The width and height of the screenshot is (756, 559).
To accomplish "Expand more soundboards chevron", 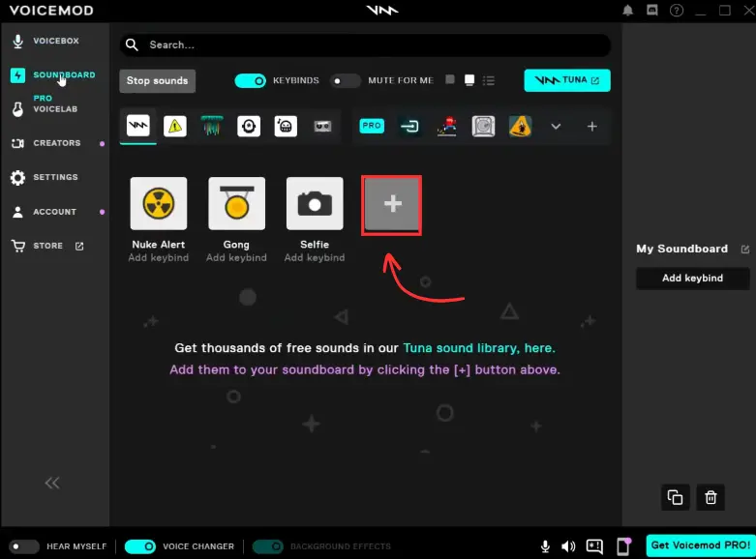I will (556, 127).
